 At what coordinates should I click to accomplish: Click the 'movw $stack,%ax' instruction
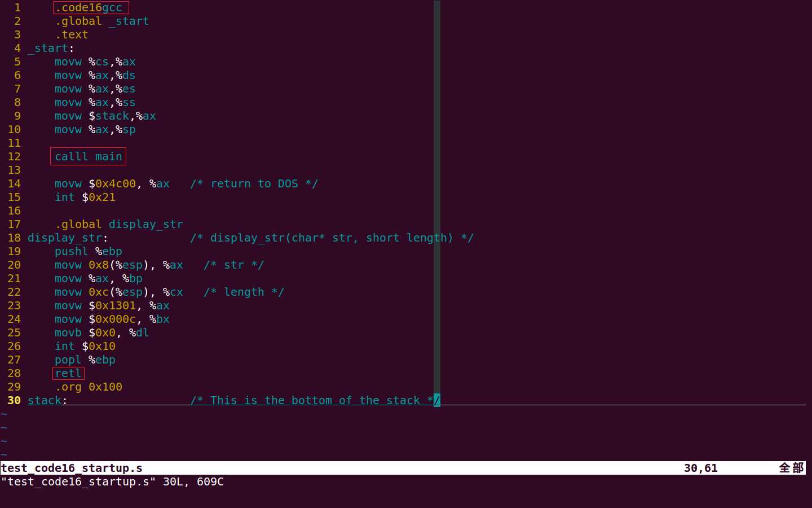(x=105, y=116)
